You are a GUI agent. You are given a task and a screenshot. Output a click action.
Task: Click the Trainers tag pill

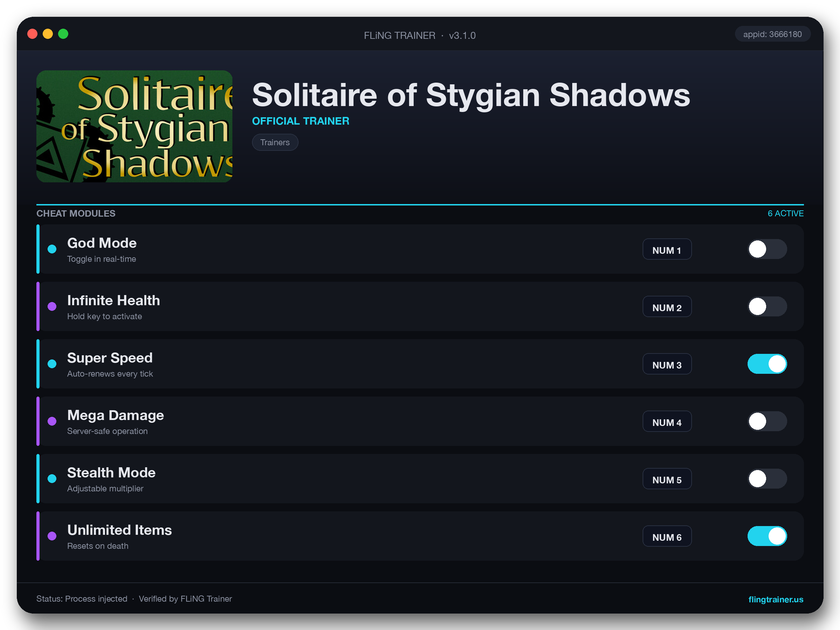click(x=275, y=142)
